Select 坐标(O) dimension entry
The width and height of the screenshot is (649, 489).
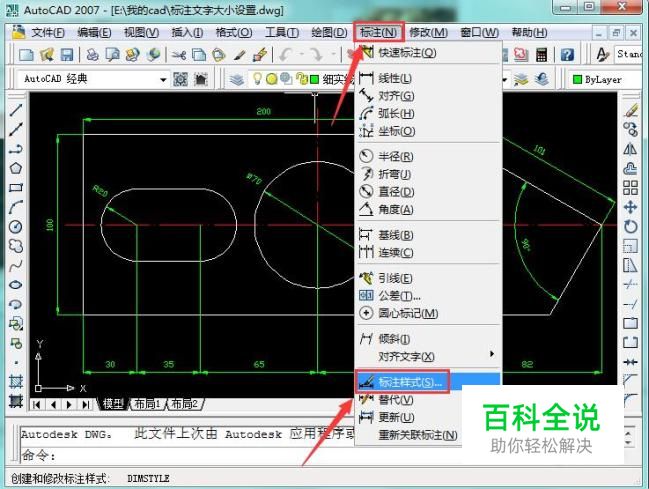[428, 131]
